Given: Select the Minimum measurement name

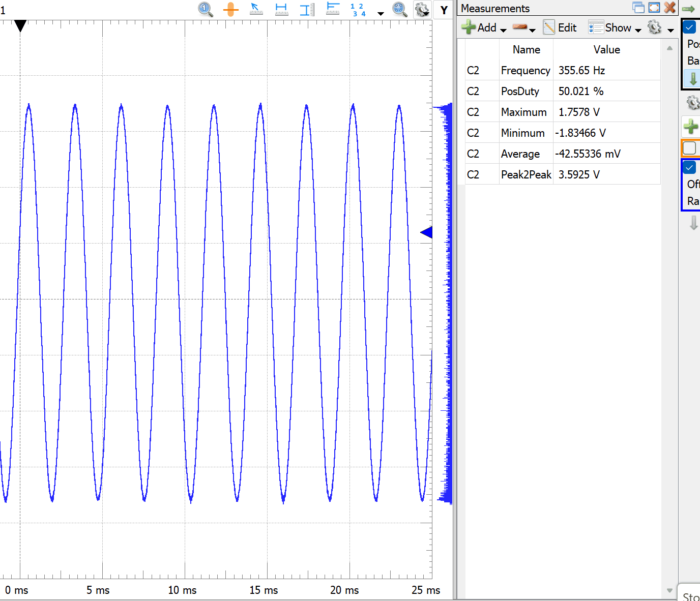Looking at the screenshot, I should pos(522,133).
